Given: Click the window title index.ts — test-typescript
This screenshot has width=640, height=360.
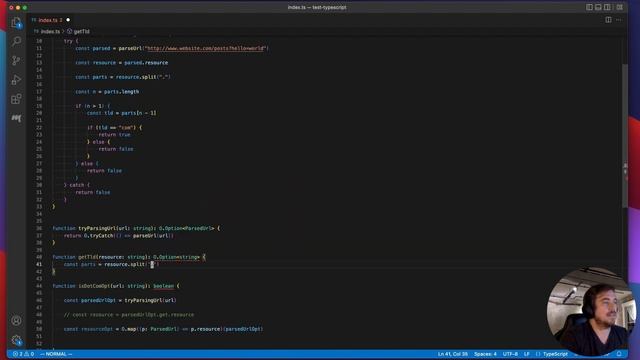Looking at the screenshot, I should [x=317, y=7].
